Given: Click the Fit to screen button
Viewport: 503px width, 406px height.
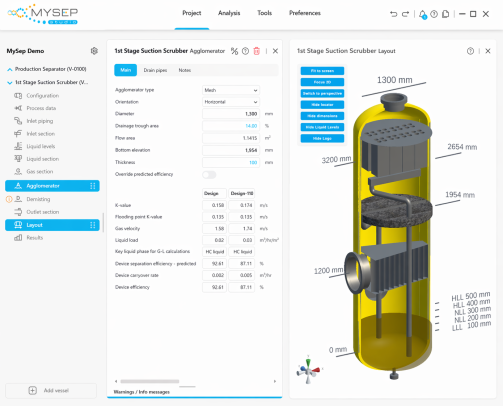Looking at the screenshot, I should point(322,71).
